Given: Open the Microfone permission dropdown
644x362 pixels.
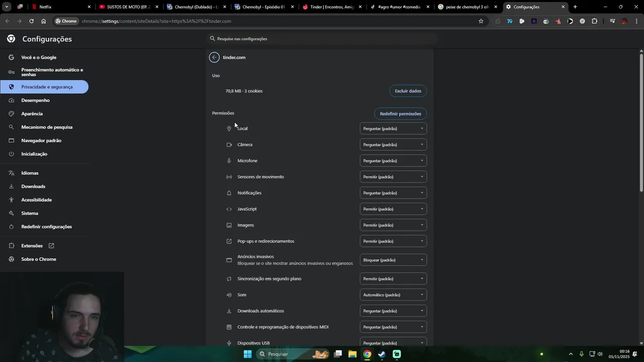Looking at the screenshot, I should (393, 161).
